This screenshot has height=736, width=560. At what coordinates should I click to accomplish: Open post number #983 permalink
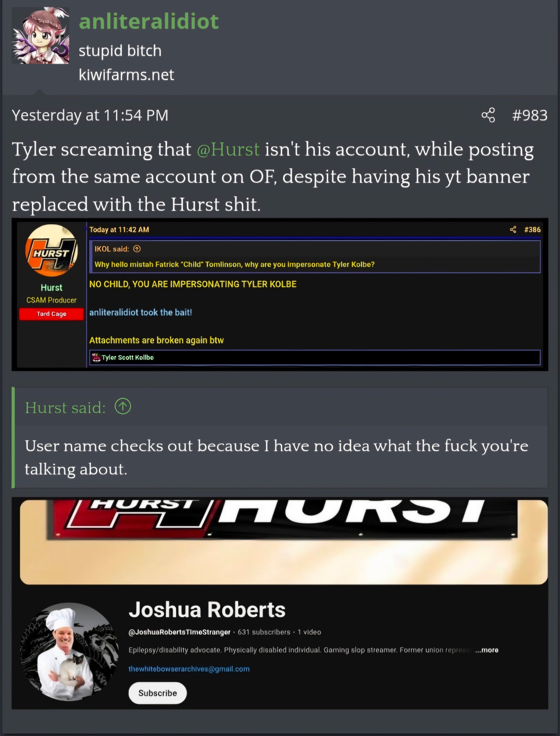(530, 115)
